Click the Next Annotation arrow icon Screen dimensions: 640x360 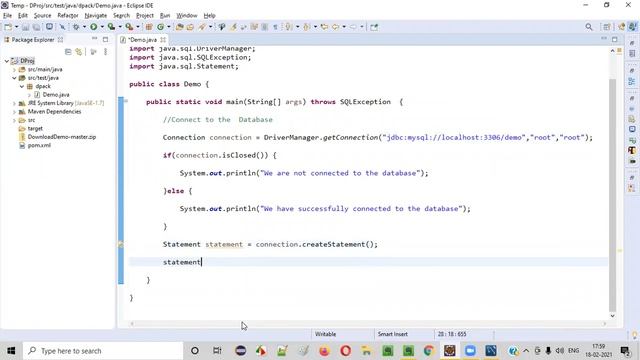point(288,27)
